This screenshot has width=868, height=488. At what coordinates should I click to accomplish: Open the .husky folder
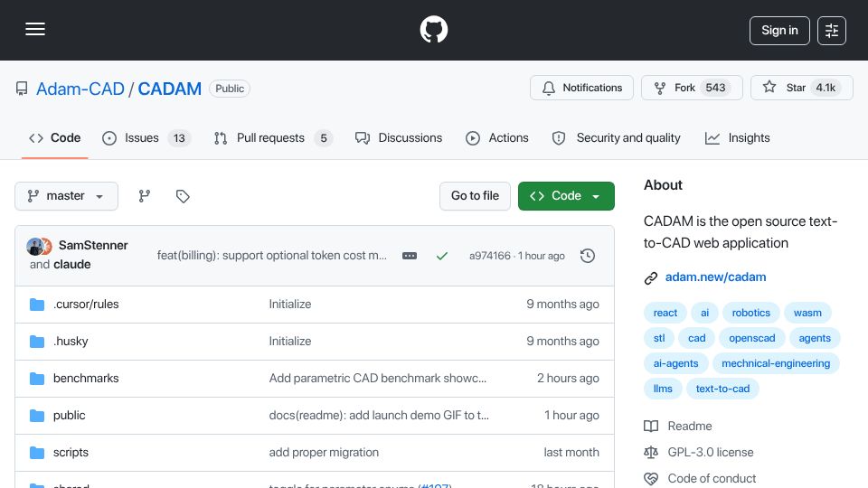[x=71, y=342]
